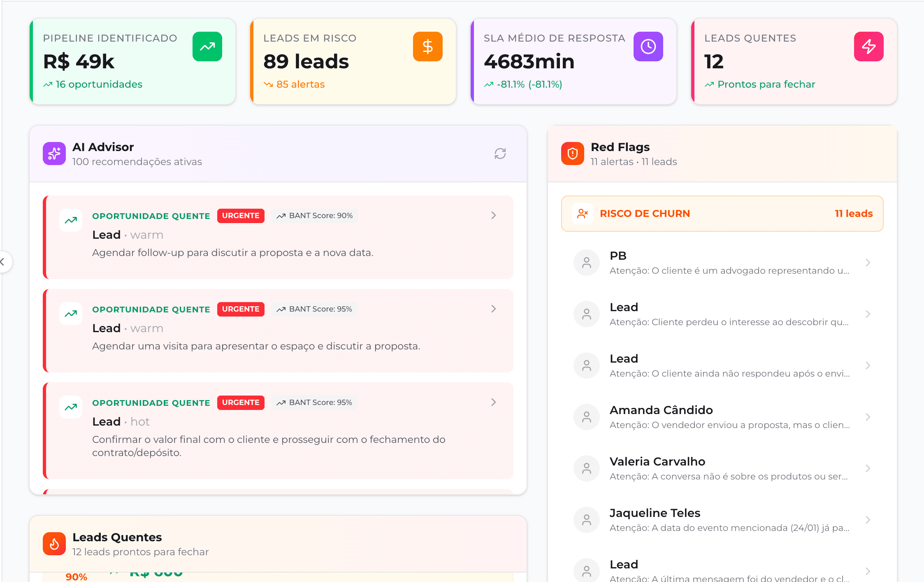Screen dimensions: 924x582
Task: Click the 85 alertas text
Action: (300, 84)
